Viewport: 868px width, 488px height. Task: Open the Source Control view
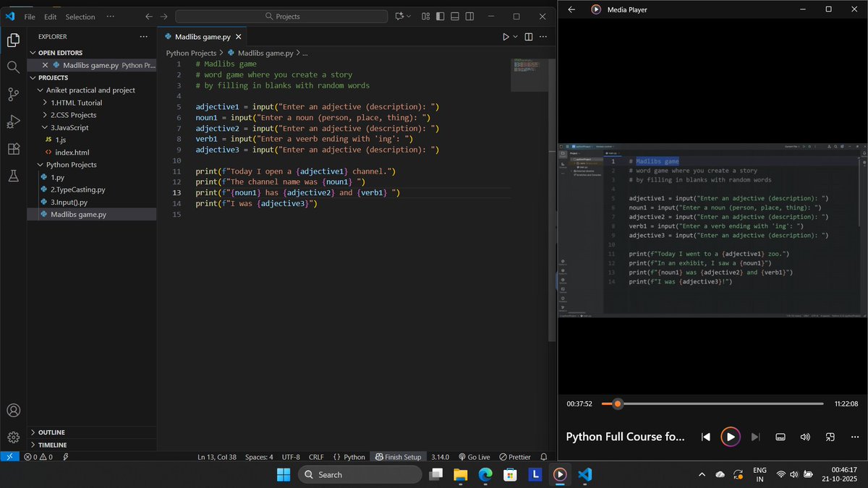pyautogui.click(x=13, y=95)
